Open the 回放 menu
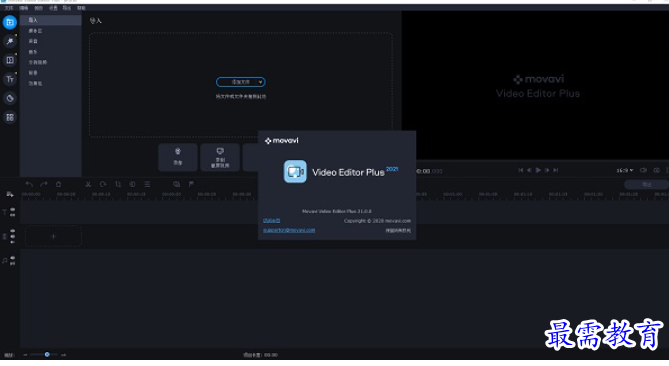This screenshot has width=669, height=366. [x=38, y=8]
